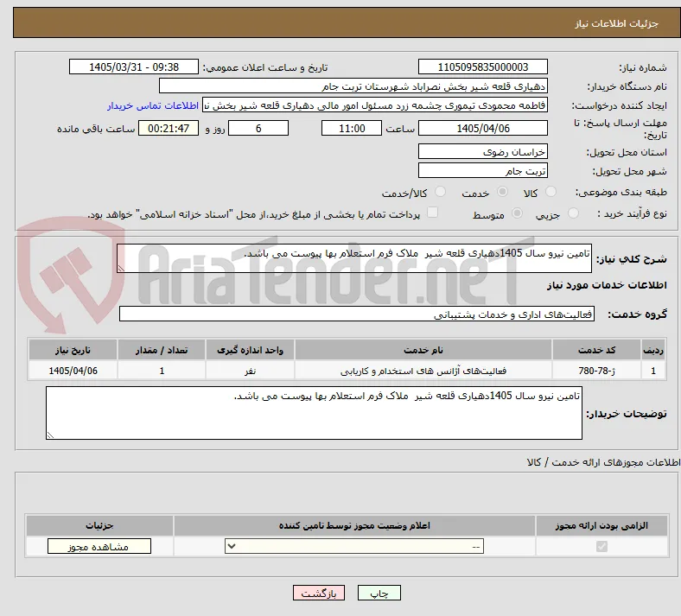Screen dimensions: 681x616
Task: Click the ایجاد کننده درخواست field
Action: [x=375, y=105]
